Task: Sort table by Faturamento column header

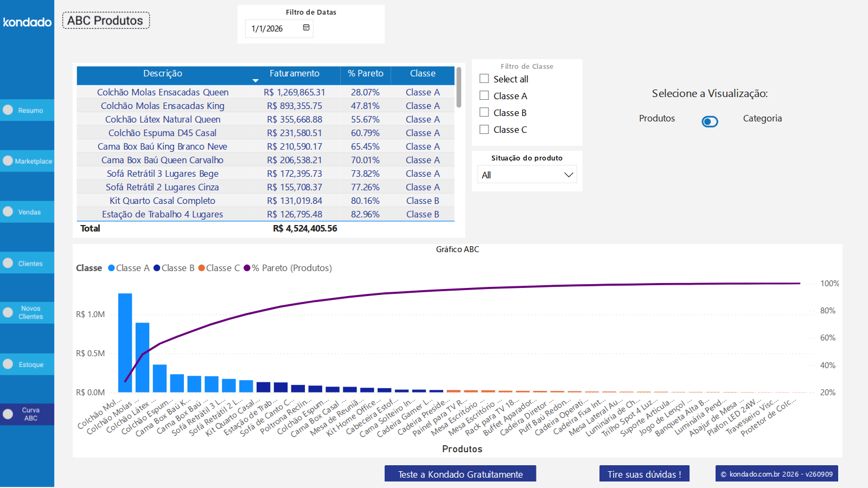Action: pos(295,74)
